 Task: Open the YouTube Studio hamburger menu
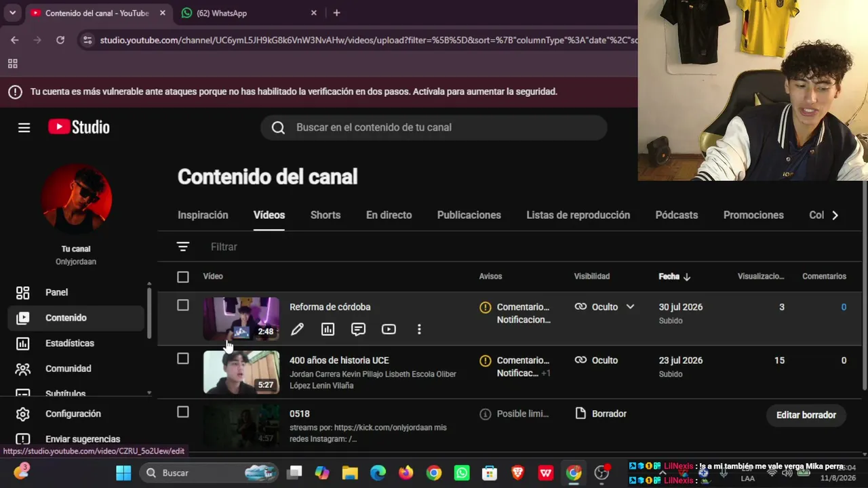coord(24,127)
